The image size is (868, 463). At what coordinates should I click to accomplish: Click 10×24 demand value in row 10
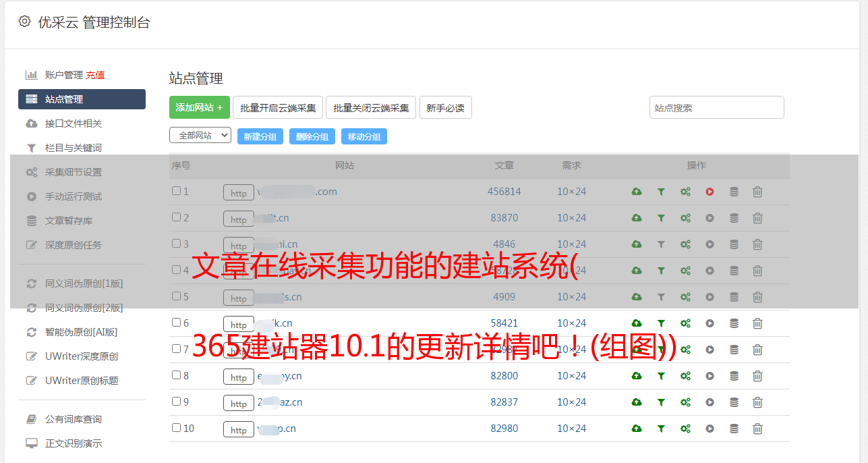(x=571, y=429)
